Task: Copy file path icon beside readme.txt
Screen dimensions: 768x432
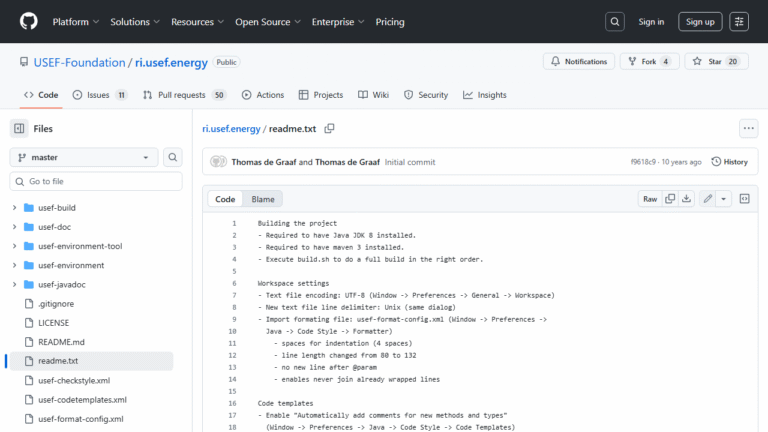Action: pyautogui.click(x=329, y=128)
